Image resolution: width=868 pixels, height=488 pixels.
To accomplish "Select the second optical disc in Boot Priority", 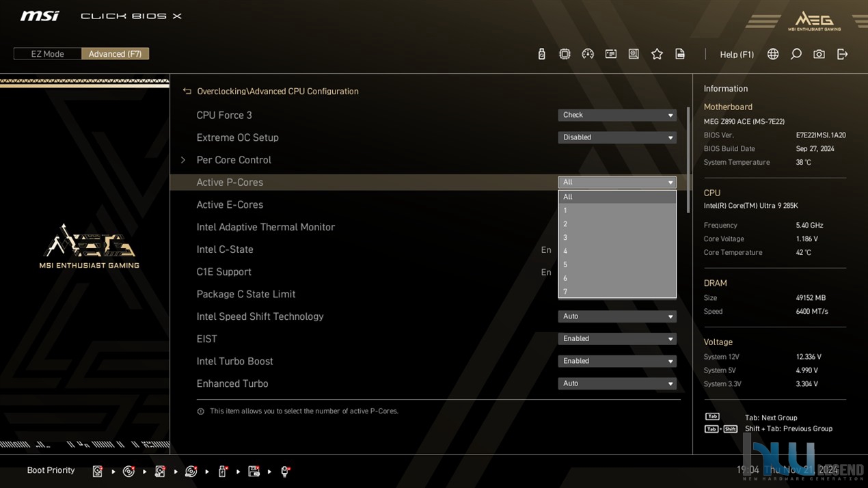I will pyautogui.click(x=191, y=471).
